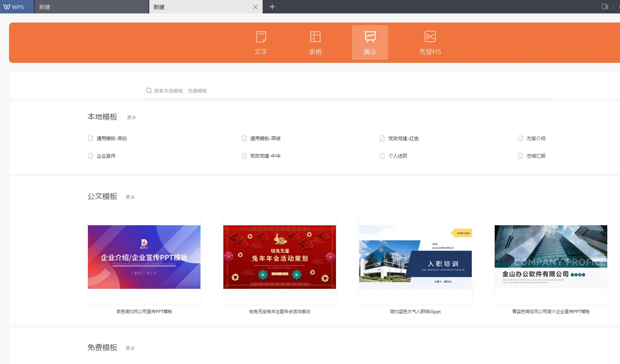Open the 个人述职 template
620x364 pixels.
coord(397,155)
